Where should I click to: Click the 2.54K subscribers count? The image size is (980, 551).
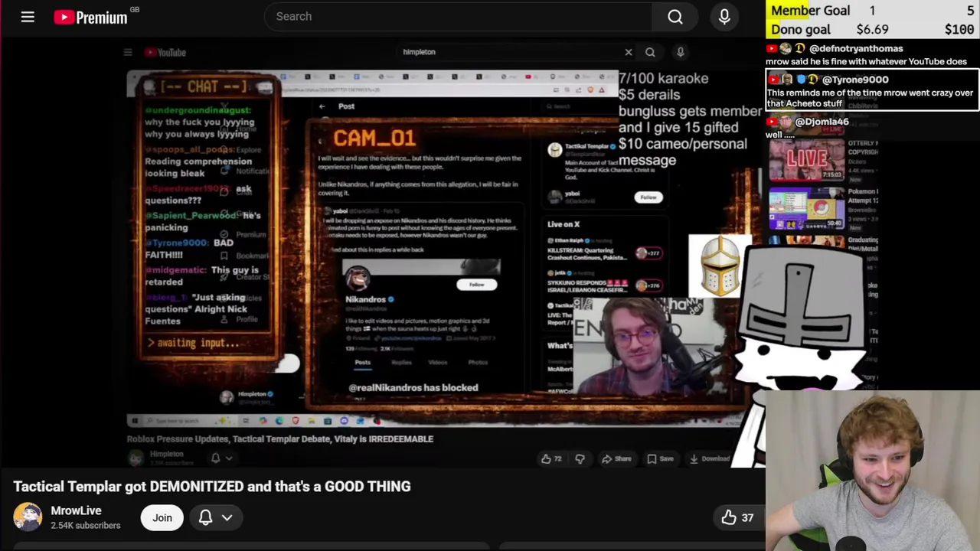click(x=86, y=526)
